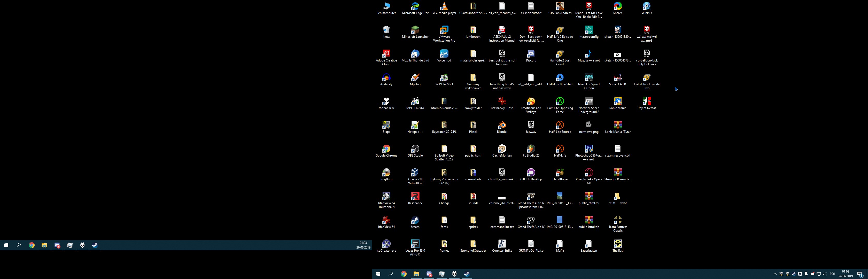
Task: Open the Ten komputer desktop shortcut
Action: tap(386, 9)
